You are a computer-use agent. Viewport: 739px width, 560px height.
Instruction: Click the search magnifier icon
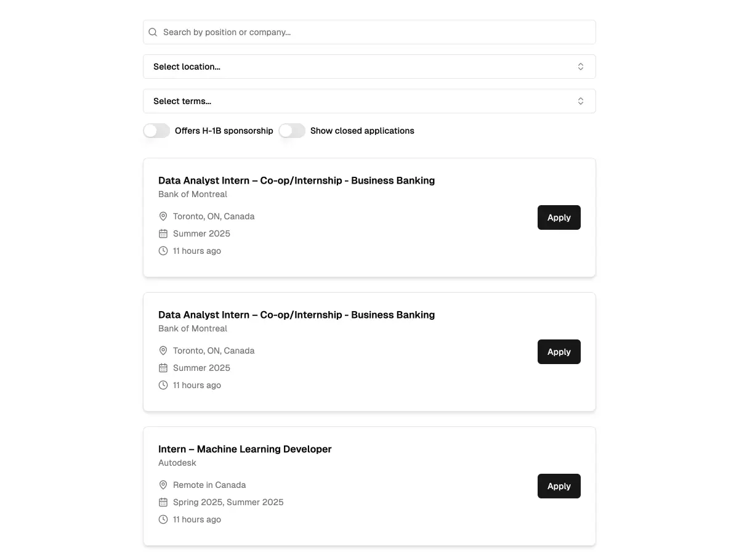coord(153,32)
